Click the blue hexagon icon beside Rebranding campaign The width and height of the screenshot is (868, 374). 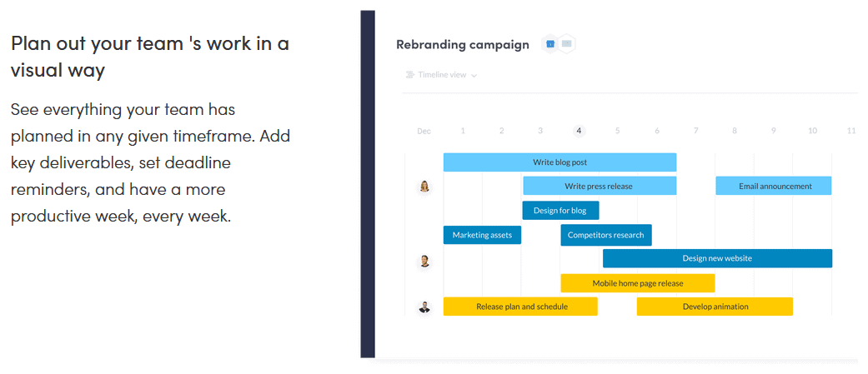550,44
